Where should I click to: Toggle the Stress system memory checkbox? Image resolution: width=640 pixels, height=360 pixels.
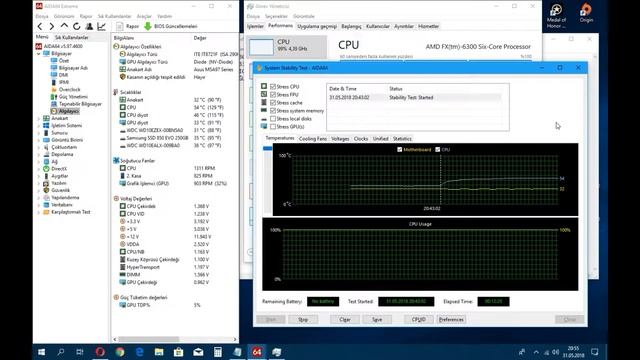273,111
